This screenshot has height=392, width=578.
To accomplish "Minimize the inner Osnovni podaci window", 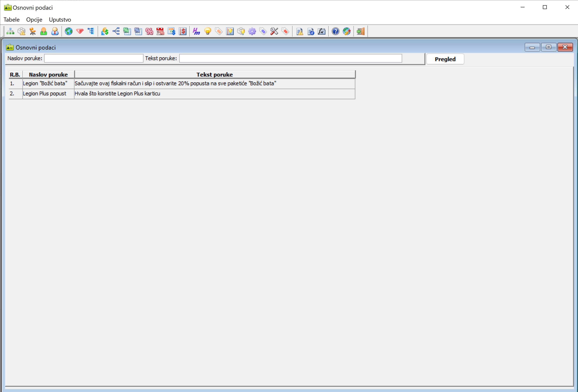I will pos(532,47).
